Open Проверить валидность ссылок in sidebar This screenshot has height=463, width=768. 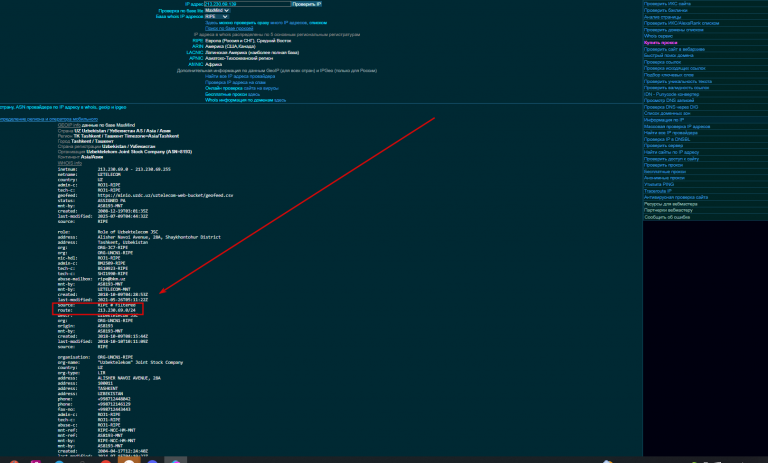(x=676, y=88)
